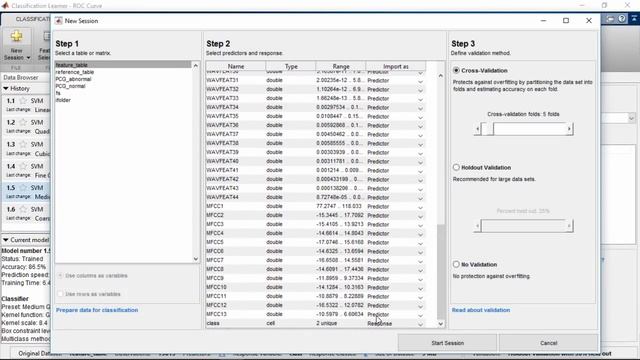Collapse the Current model section
The image size is (640, 360).
pyautogui.click(x=6, y=240)
